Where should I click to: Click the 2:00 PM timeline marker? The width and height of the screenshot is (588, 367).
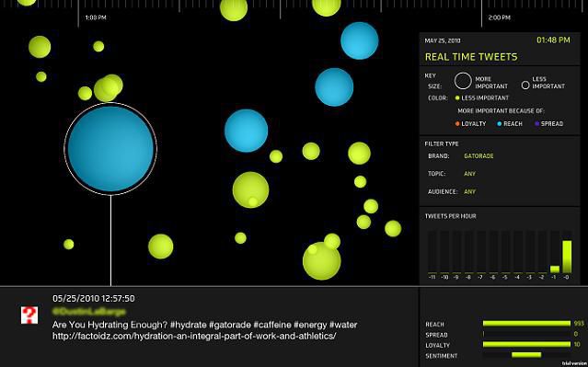(499, 17)
